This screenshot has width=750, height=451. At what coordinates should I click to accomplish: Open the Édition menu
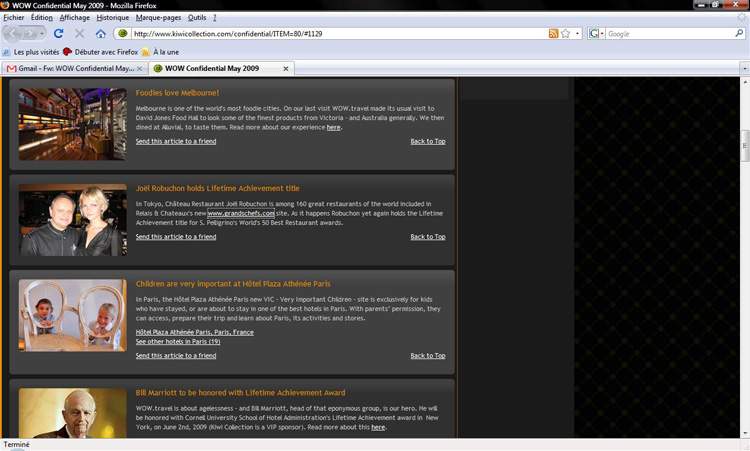tap(42, 18)
